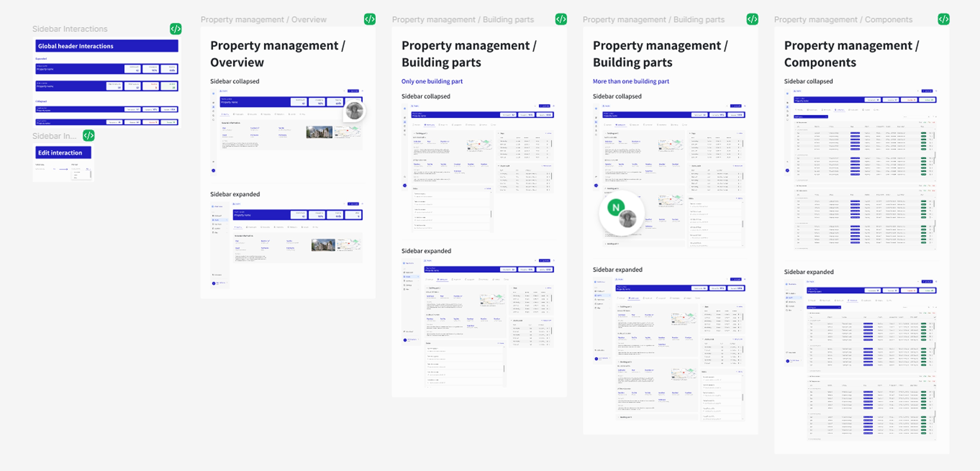Select the 'Sidebar Interactions' frame label
Image resolution: width=980 pixels, height=471 pixels.
70,29
